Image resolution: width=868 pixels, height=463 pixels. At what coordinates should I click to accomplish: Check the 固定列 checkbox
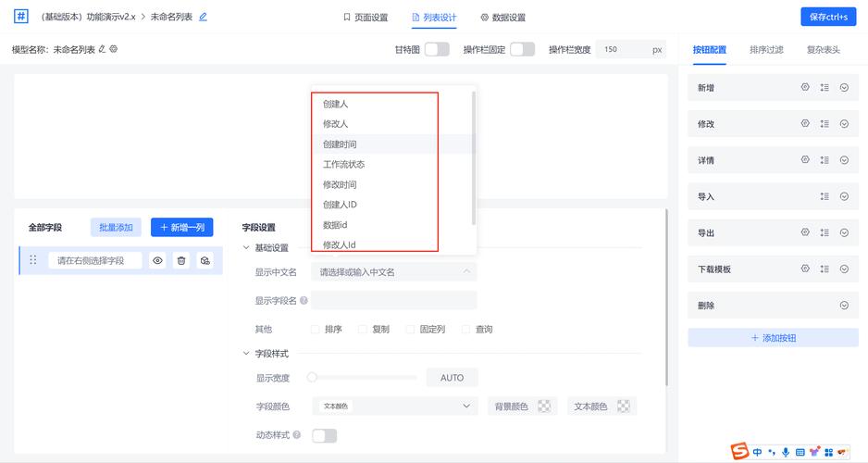click(410, 329)
